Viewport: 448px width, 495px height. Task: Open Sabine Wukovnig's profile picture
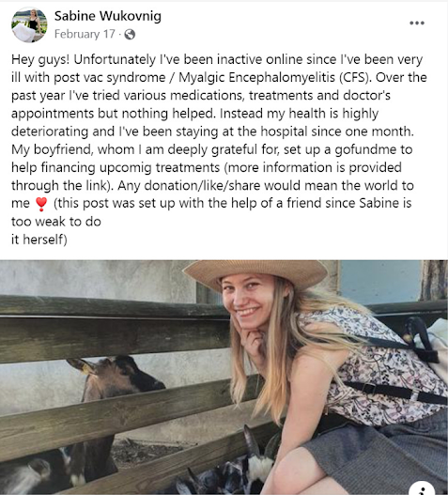(x=29, y=24)
